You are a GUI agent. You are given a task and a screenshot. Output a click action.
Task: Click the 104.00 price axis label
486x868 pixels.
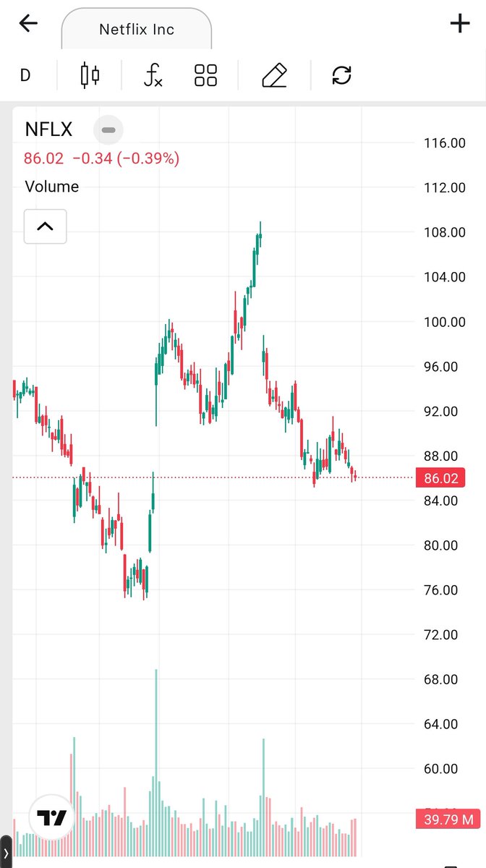click(445, 277)
